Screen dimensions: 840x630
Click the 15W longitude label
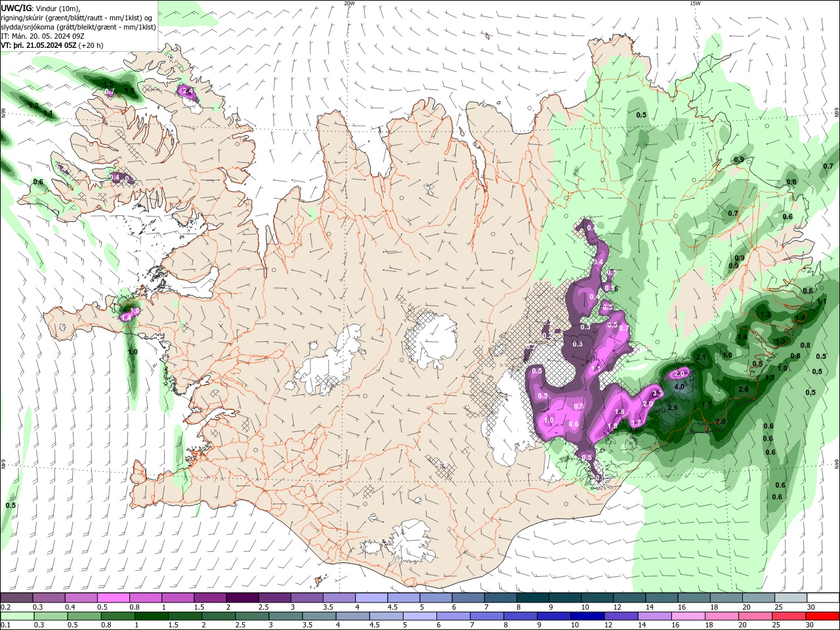pos(695,3)
